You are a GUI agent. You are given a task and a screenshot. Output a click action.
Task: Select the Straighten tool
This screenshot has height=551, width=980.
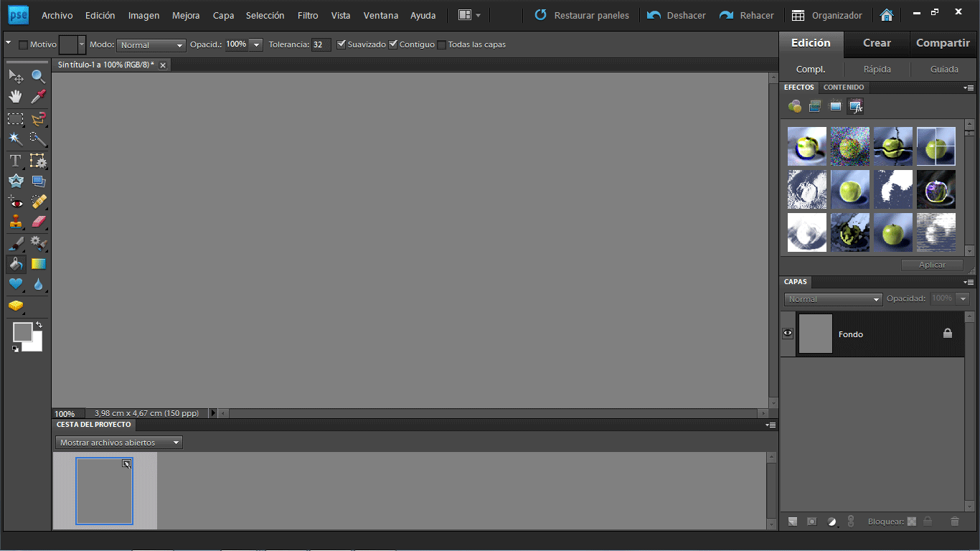click(39, 181)
